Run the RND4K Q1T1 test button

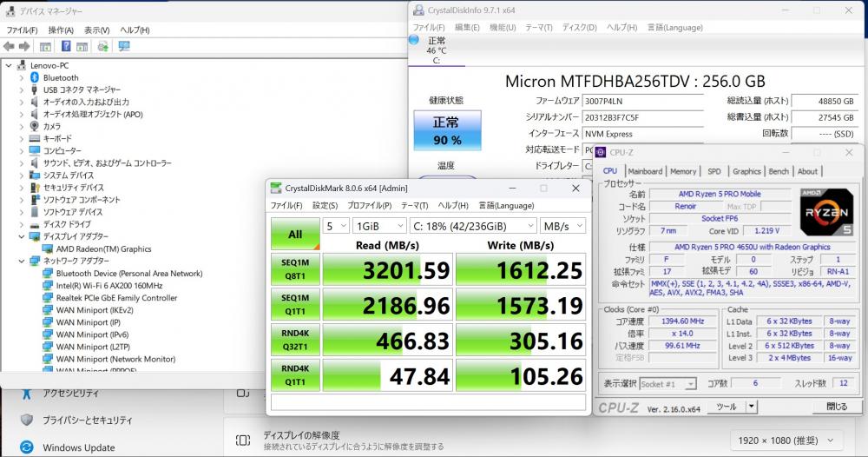coord(295,375)
